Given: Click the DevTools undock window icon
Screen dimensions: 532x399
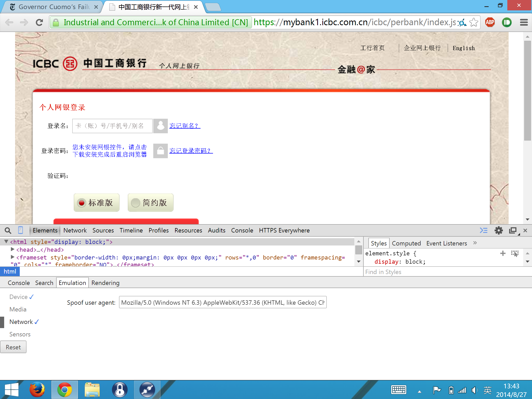Looking at the screenshot, I should tap(513, 230).
